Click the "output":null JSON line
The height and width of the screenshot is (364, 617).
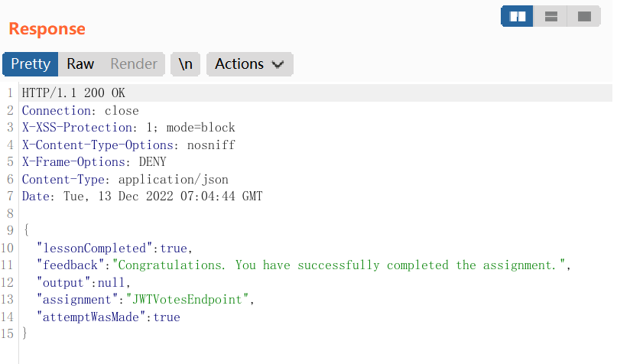83,282
